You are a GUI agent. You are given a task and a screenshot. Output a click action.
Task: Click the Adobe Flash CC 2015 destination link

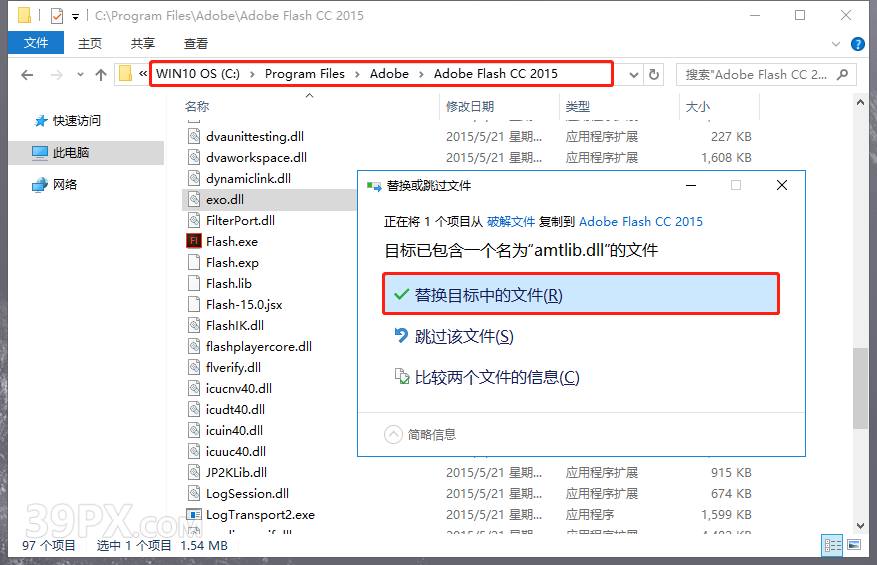641,222
